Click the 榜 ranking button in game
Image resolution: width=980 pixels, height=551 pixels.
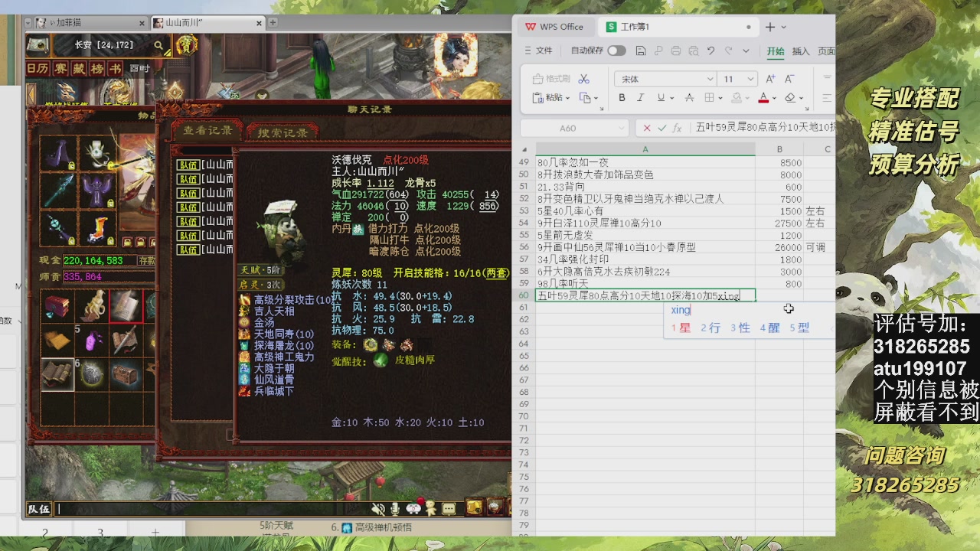(x=97, y=69)
